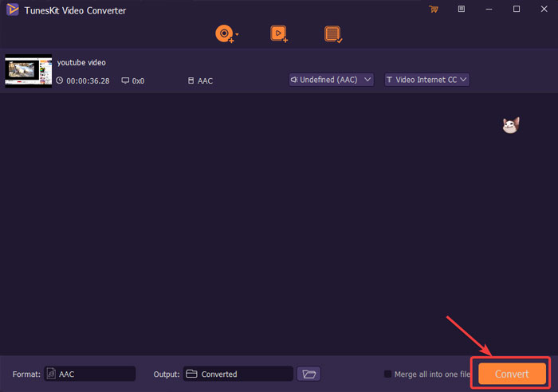Click the youtube video title text
558x392 pixels.
pos(81,63)
